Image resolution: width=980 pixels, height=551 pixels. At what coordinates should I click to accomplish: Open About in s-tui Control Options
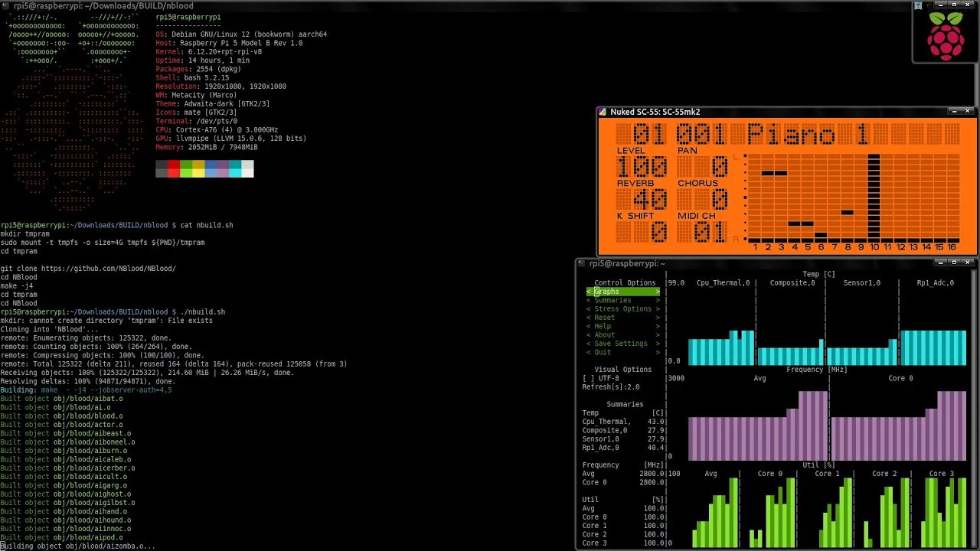pos(623,335)
